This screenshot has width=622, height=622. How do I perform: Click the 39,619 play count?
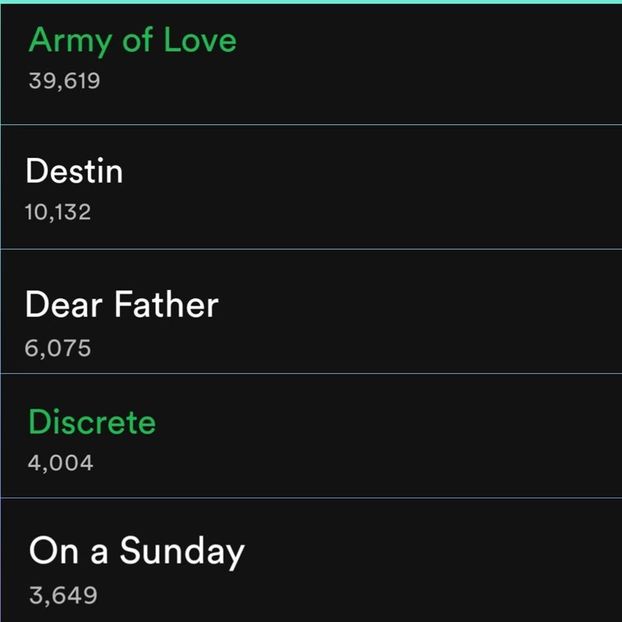[x=65, y=81]
